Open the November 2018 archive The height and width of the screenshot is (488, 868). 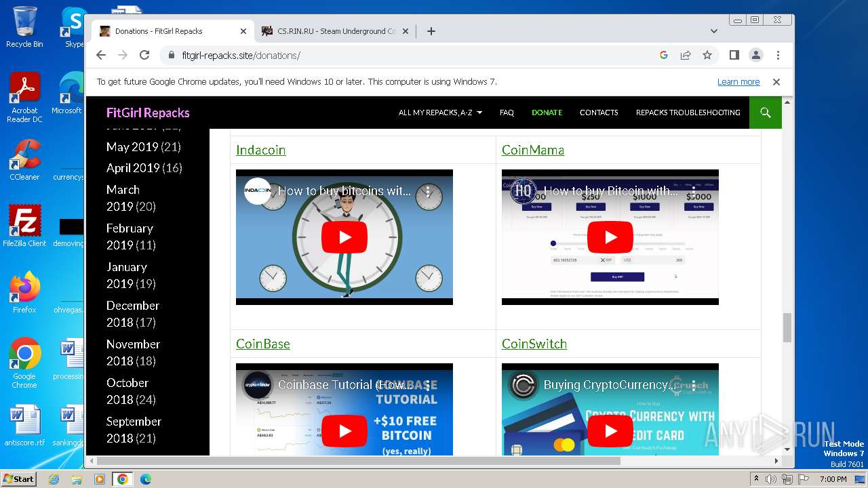coord(133,352)
